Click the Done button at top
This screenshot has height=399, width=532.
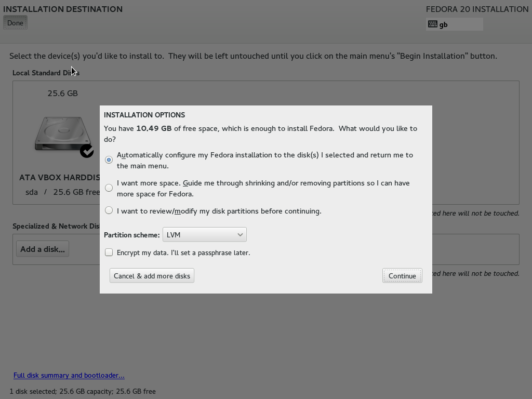15,23
